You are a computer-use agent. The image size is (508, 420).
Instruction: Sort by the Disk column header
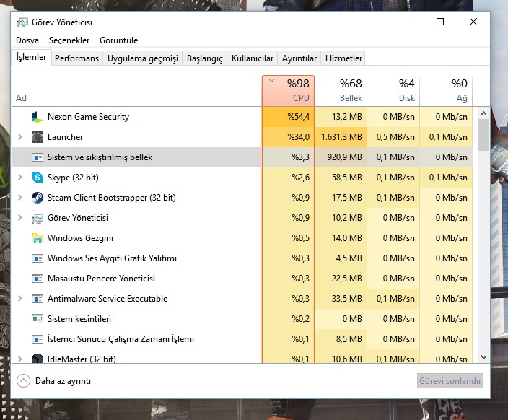(393, 91)
